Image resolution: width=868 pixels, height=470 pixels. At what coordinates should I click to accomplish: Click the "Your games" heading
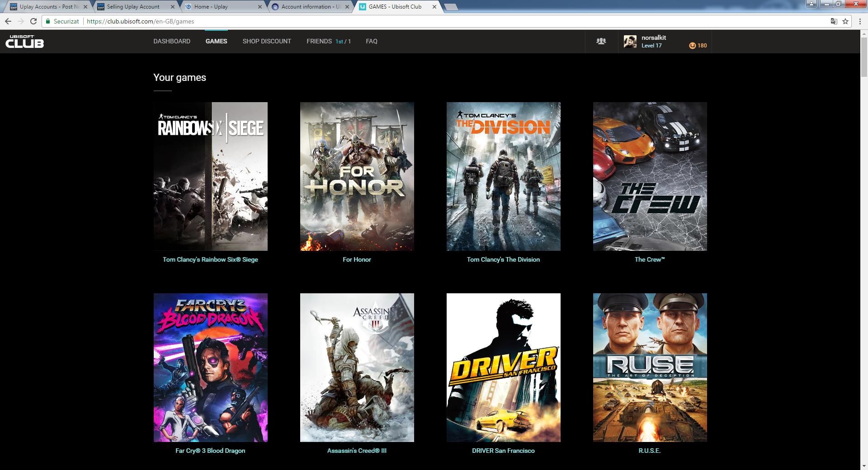click(179, 77)
